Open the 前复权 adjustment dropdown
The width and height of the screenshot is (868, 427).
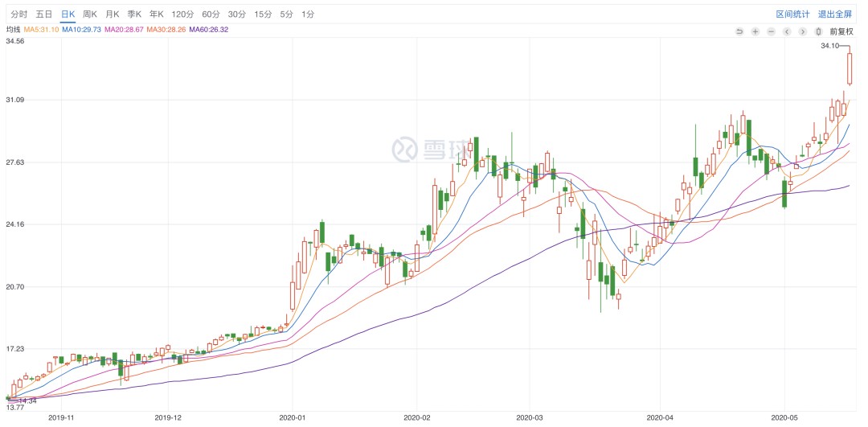[841, 31]
